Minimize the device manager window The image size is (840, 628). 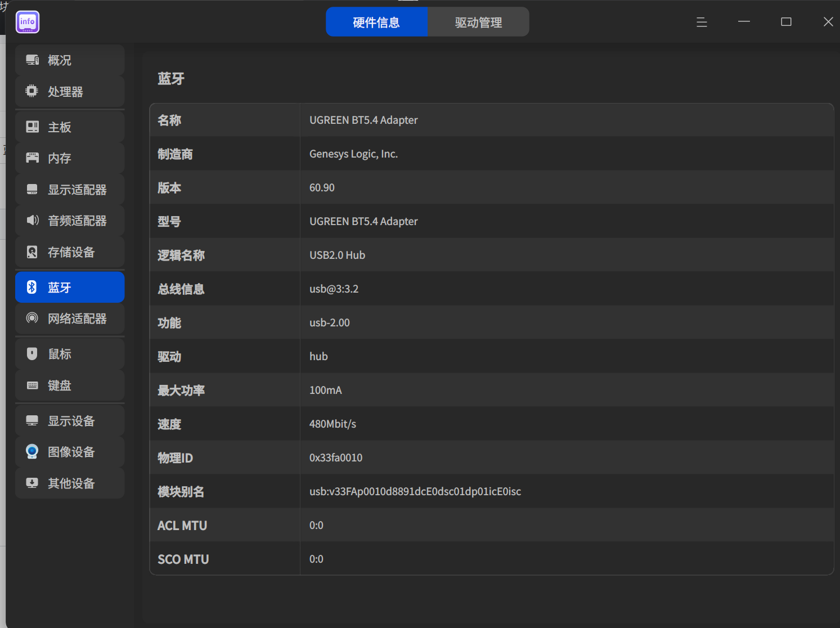click(x=744, y=21)
